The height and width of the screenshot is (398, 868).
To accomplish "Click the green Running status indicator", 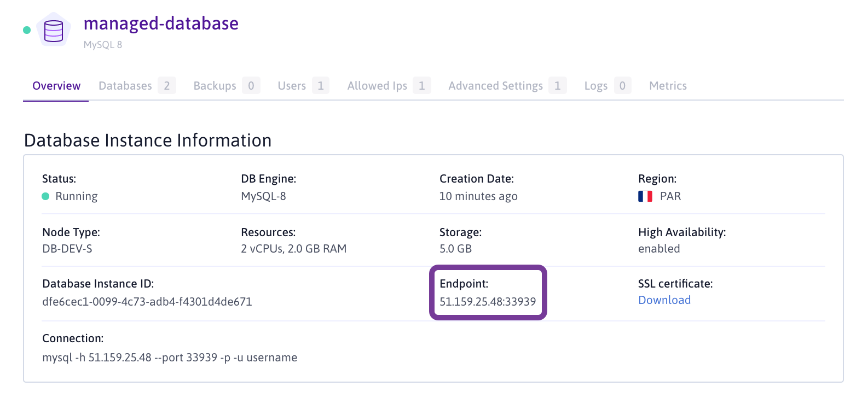I will pos(46,196).
